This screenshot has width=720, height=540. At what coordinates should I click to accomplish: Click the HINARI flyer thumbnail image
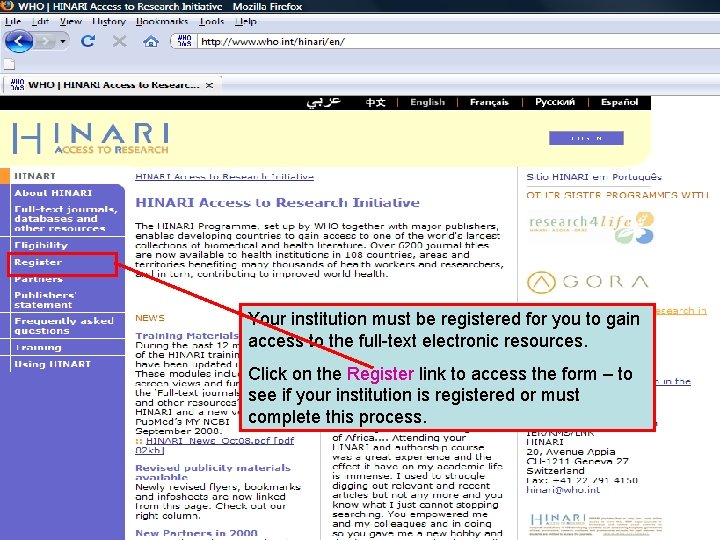[x=596, y=524]
